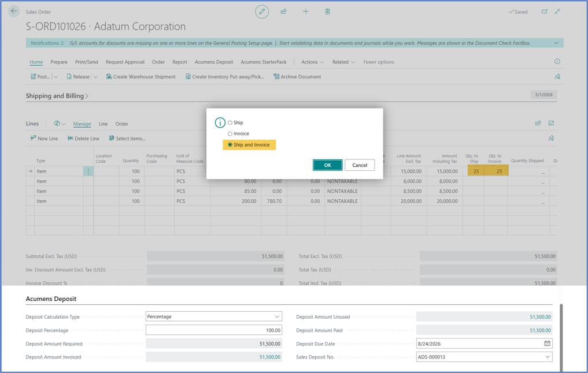Click the Lines share icon
Image resolution: width=588 pixels, height=373 pixels.
(x=538, y=123)
